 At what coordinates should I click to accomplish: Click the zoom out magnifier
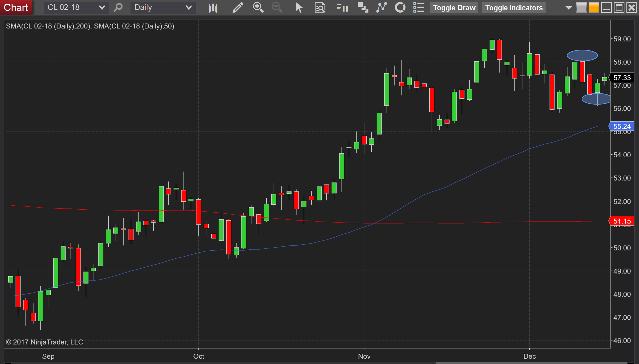tap(277, 7)
